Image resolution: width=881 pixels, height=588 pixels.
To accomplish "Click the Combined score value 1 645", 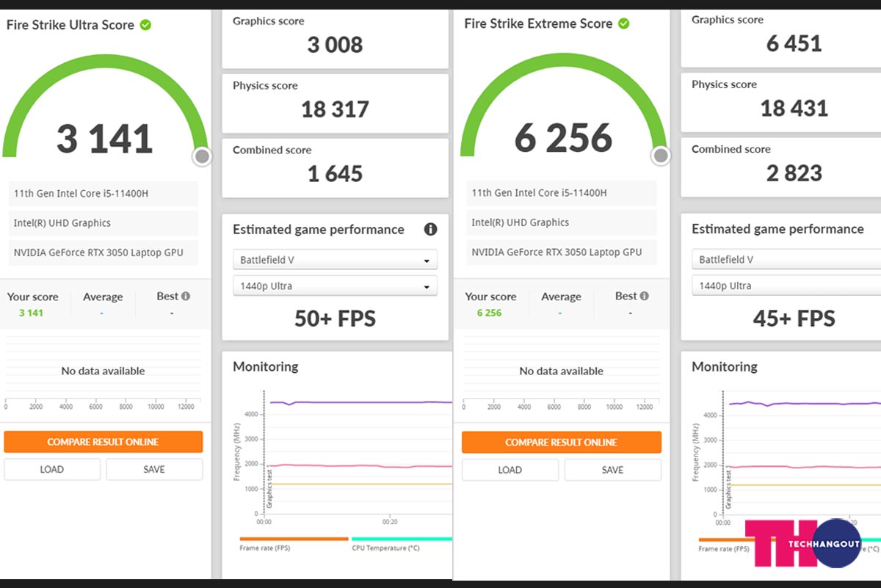I will (x=336, y=174).
